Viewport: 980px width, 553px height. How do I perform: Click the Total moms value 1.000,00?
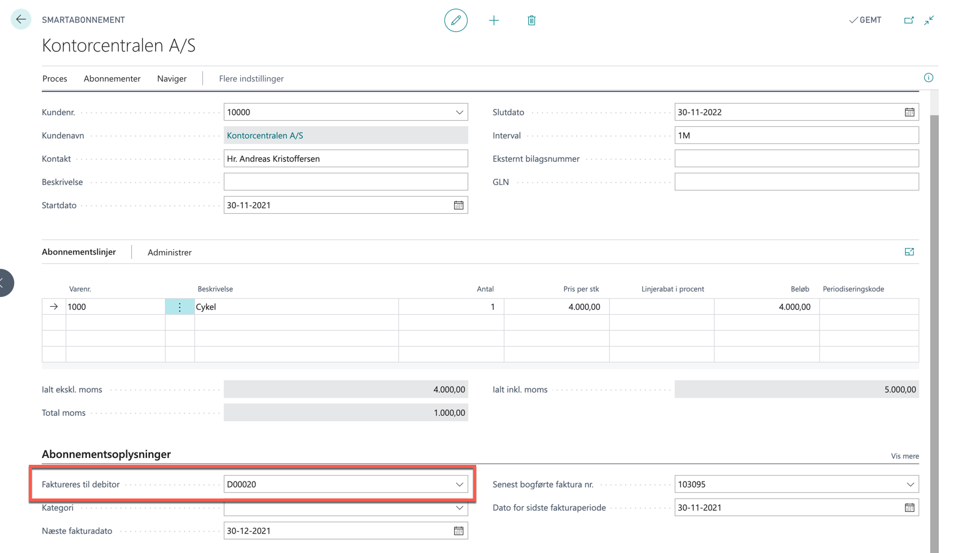(x=346, y=413)
